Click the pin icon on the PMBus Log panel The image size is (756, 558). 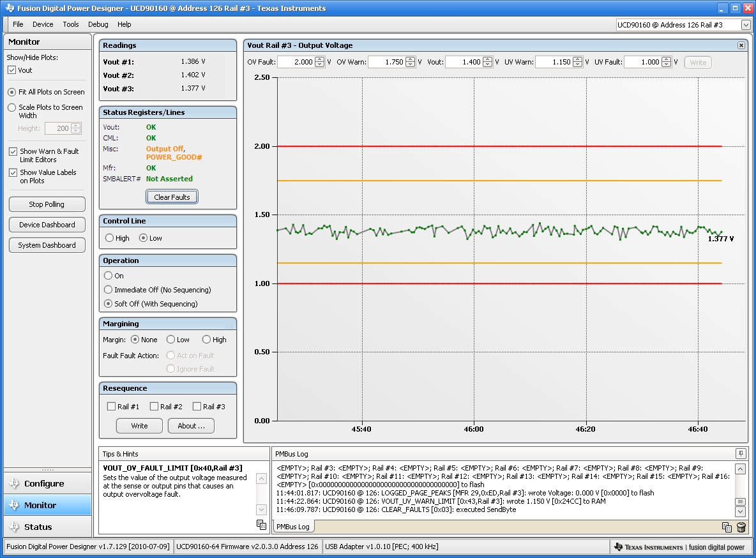[741, 454]
